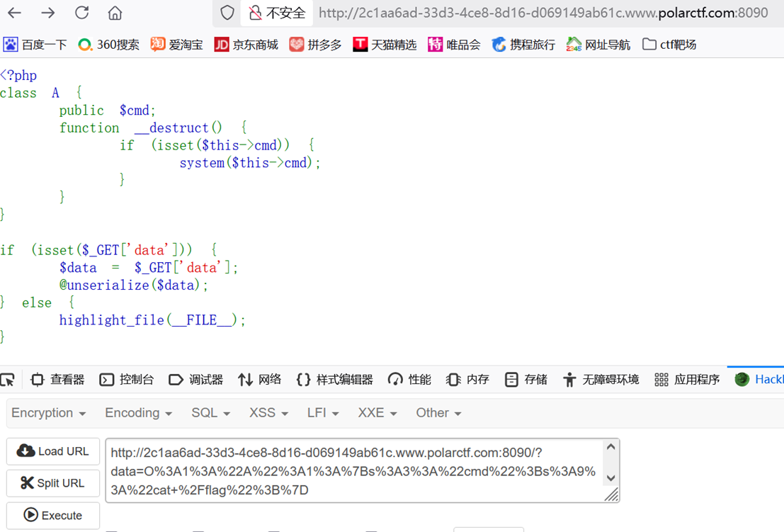Click the Load URL button

pos(52,451)
